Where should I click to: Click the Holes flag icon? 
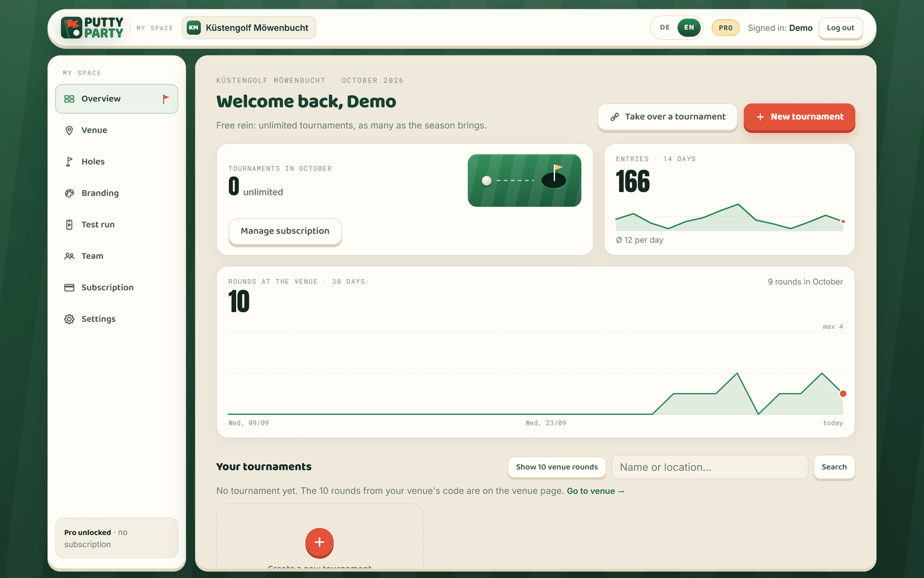(69, 162)
